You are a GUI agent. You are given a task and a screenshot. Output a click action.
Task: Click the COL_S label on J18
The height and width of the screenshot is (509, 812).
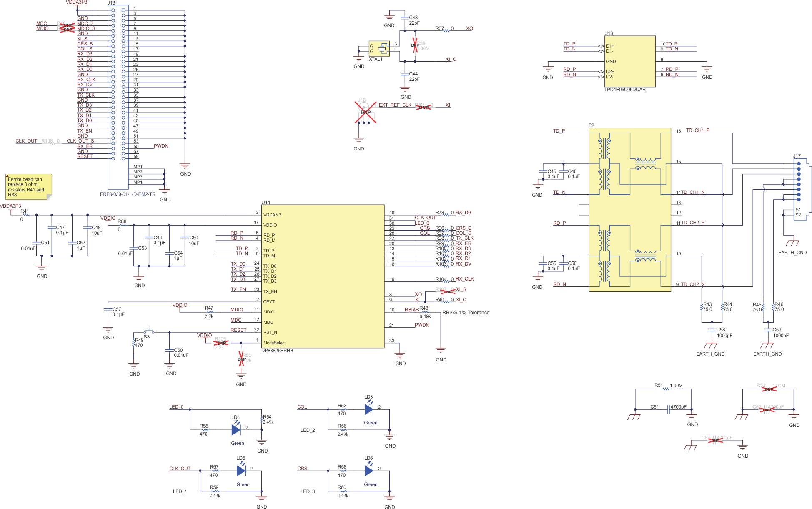click(85, 49)
